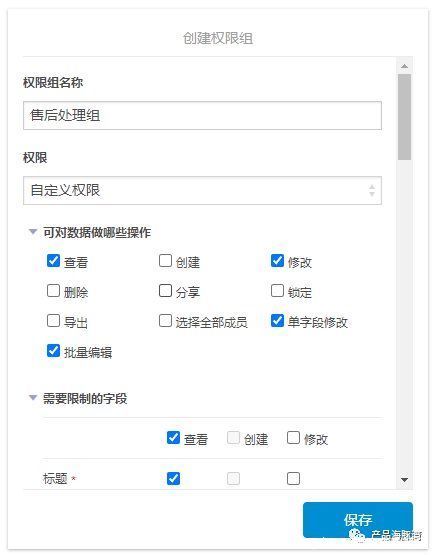Tick the 删除 checkbox

tap(53, 291)
